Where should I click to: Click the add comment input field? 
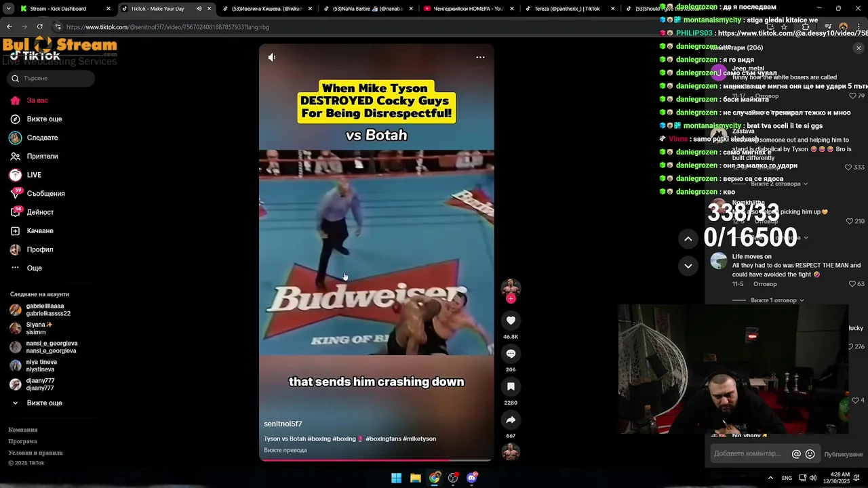click(748, 454)
